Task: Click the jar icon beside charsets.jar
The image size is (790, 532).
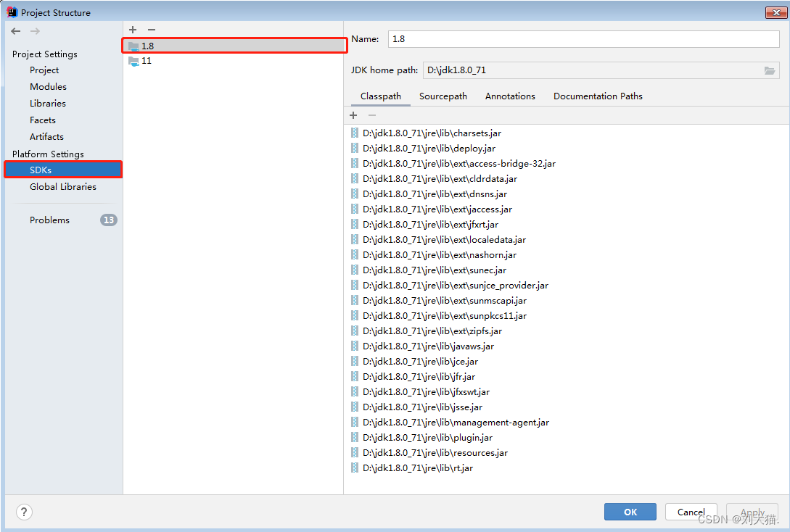Action: 355,133
